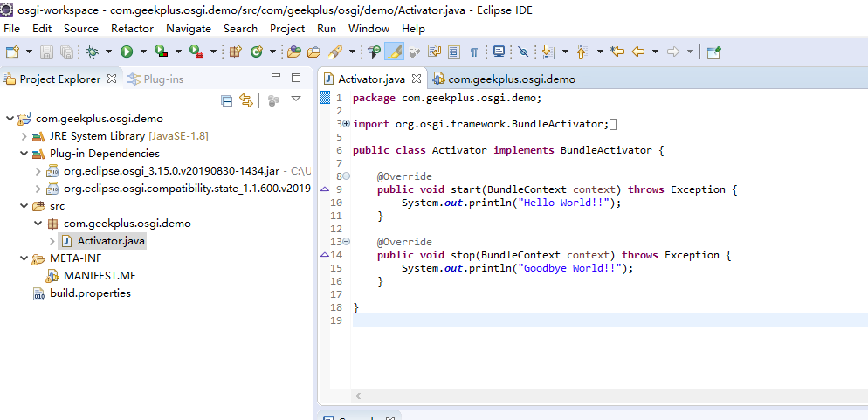Toggle folding on import line 3
Image resolution: width=868 pixels, height=420 pixels.
pos(347,124)
